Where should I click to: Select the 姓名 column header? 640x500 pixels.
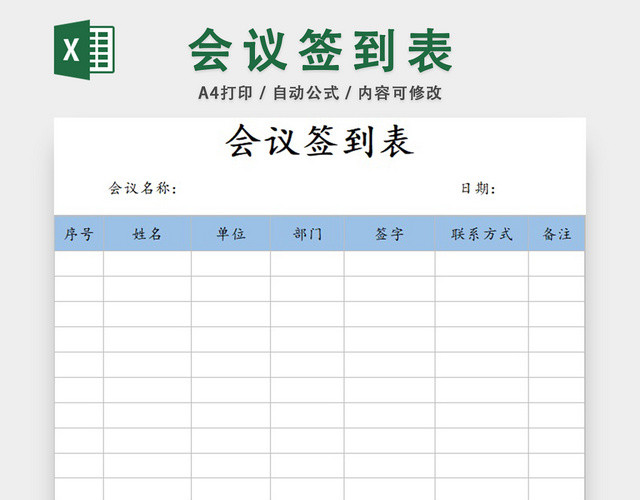pos(147,234)
